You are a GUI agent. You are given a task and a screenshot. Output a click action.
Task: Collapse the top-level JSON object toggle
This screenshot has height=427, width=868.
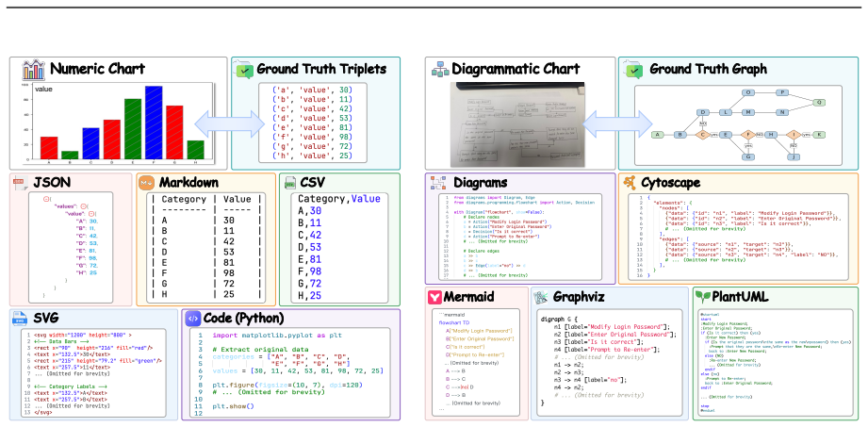[x=47, y=198]
